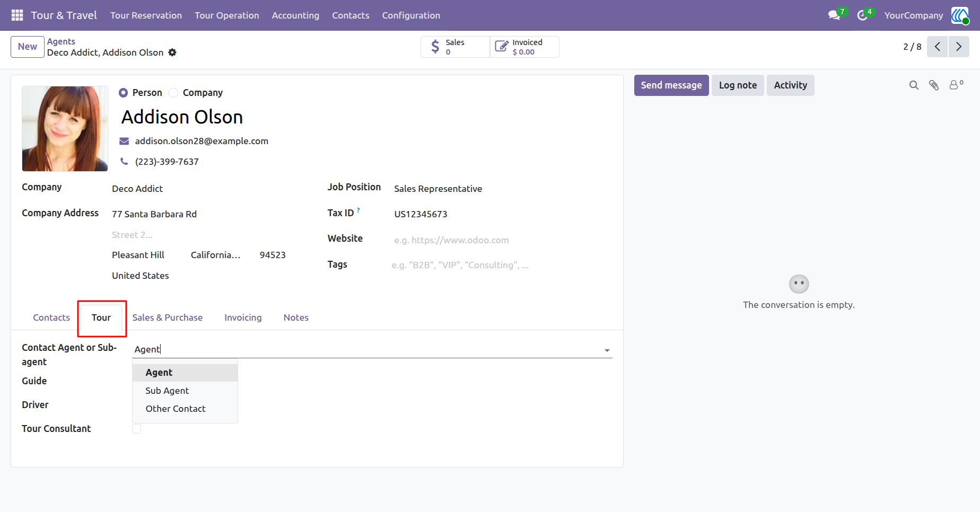Tick the Tour Consultant checkbox

[137, 429]
